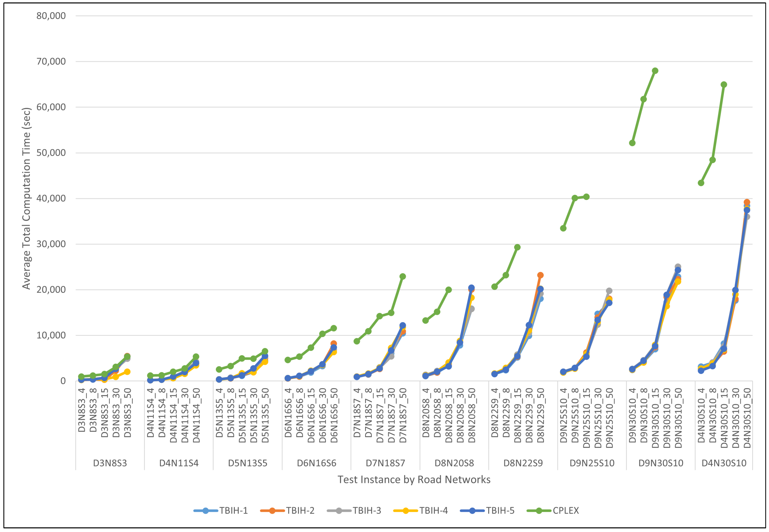
Task: Click the 80,000 y-axis label
Action: [x=51, y=16]
